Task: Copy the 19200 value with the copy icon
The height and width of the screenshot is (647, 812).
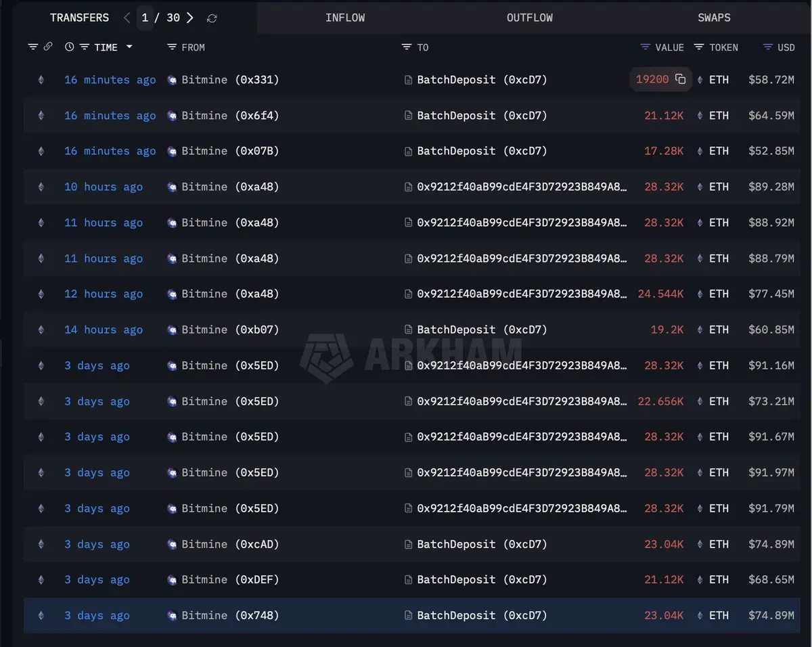Action: point(681,79)
